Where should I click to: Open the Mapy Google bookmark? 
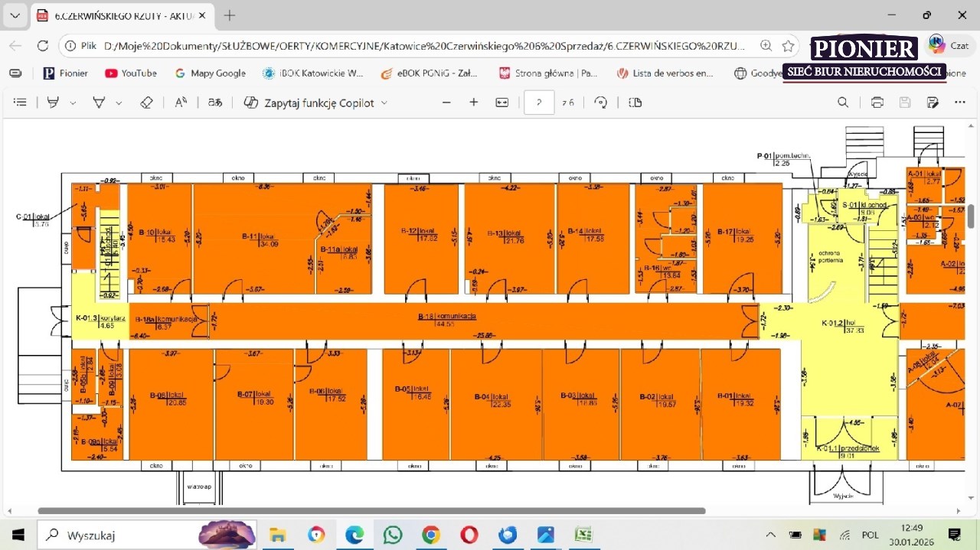point(211,73)
